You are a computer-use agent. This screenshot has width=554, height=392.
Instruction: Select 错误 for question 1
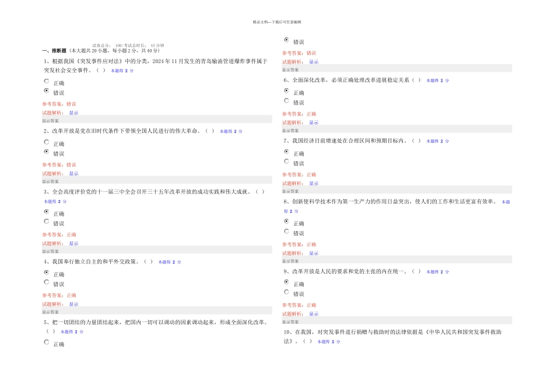coord(46,91)
